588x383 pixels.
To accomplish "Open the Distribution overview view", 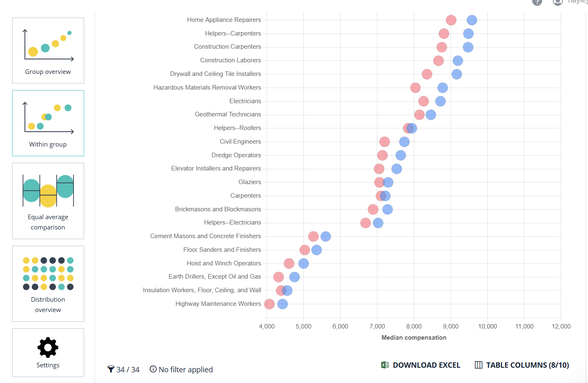I will tap(48, 284).
